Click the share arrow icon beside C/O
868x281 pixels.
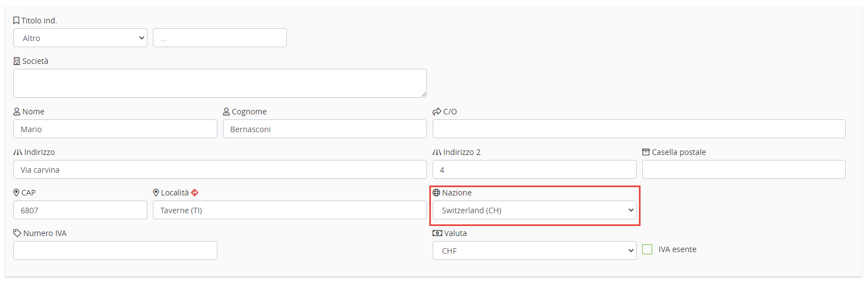[437, 112]
